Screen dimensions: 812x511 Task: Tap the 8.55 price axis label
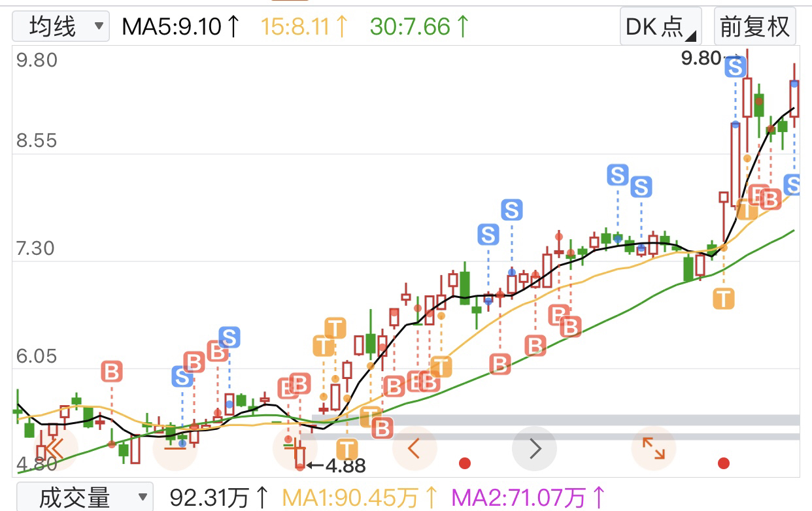point(37,140)
